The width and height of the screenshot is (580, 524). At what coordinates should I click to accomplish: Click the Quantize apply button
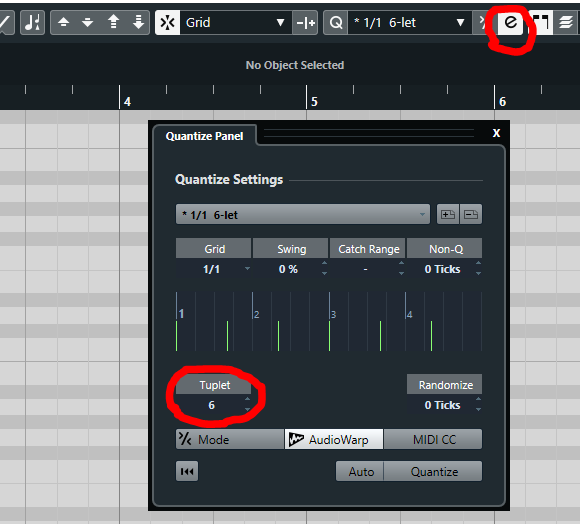coord(433,471)
